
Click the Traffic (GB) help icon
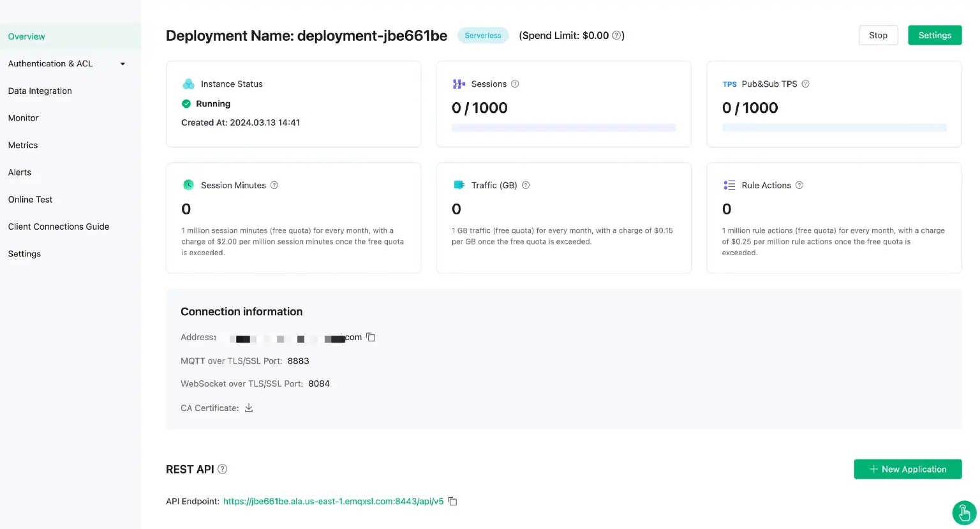coord(525,185)
